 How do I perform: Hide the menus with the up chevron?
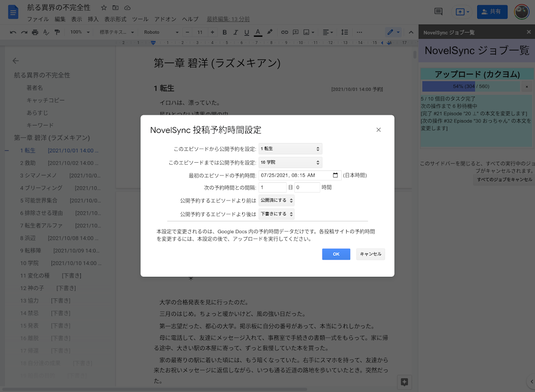pyautogui.click(x=411, y=32)
